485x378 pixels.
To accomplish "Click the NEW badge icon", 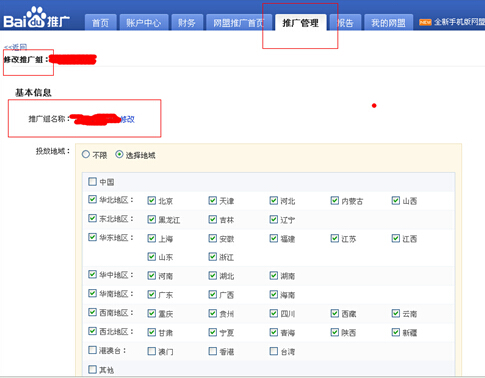I will (x=425, y=22).
